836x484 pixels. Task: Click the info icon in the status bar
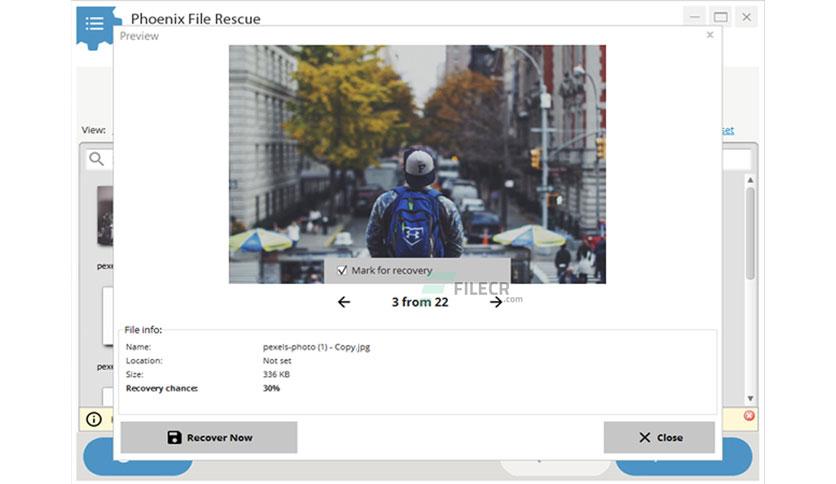click(x=94, y=420)
